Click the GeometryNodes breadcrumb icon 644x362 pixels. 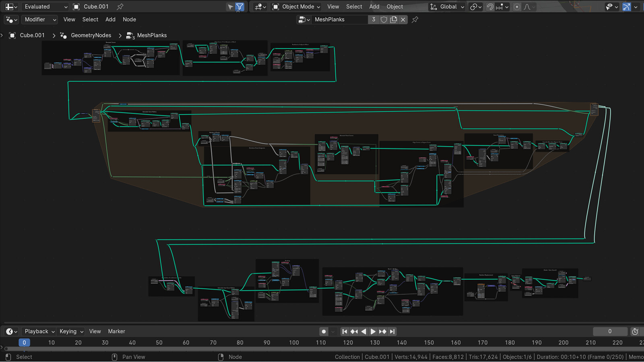click(x=63, y=35)
